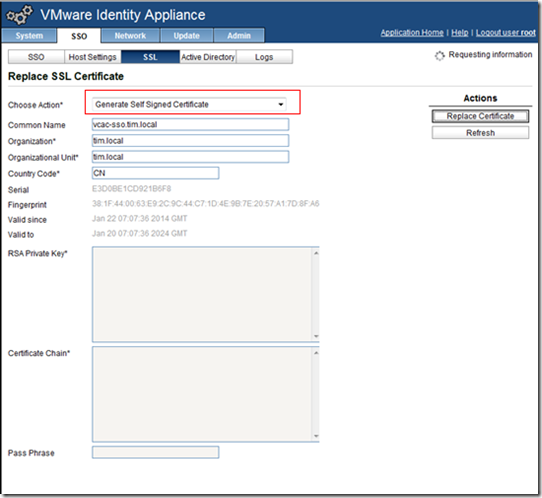The image size is (542, 498).
Task: Click the Valid to date Jan 20 2024
Action: [x=140, y=234]
